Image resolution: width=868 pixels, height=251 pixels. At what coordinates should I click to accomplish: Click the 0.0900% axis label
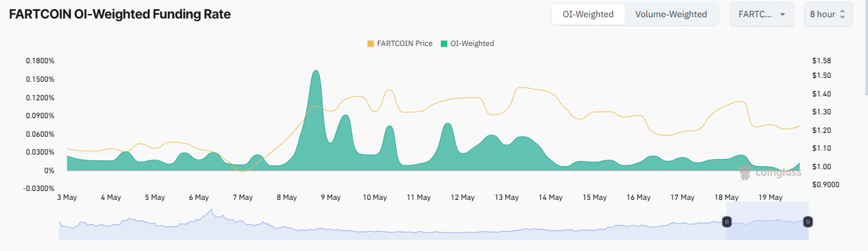point(40,116)
